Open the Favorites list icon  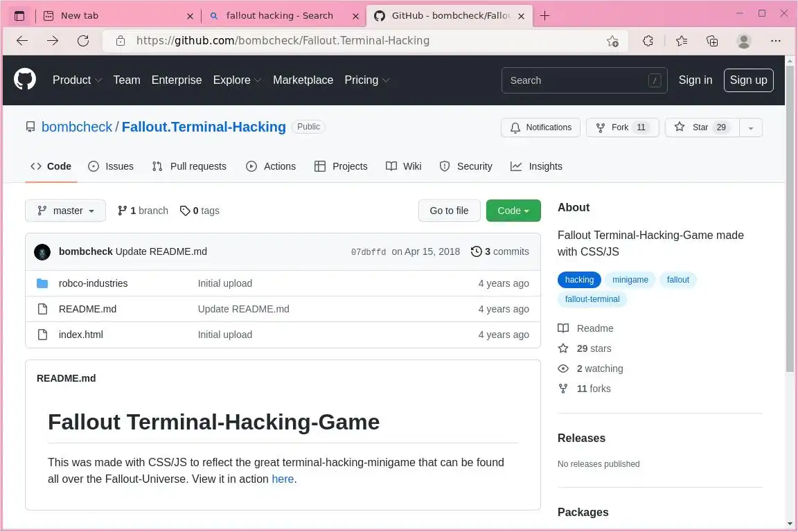point(682,41)
